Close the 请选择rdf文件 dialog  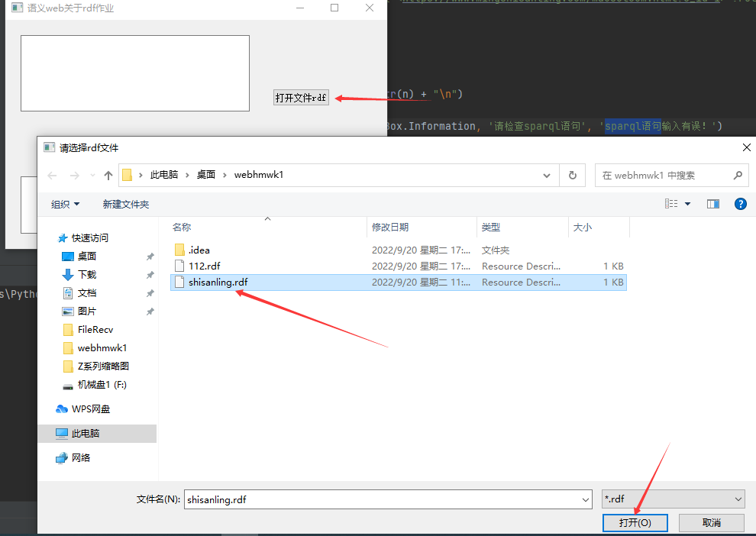(746, 147)
